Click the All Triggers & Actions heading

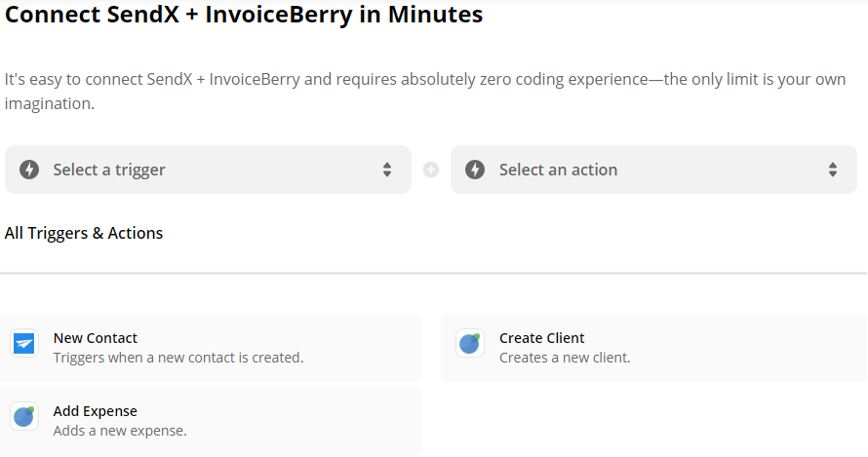pos(84,233)
